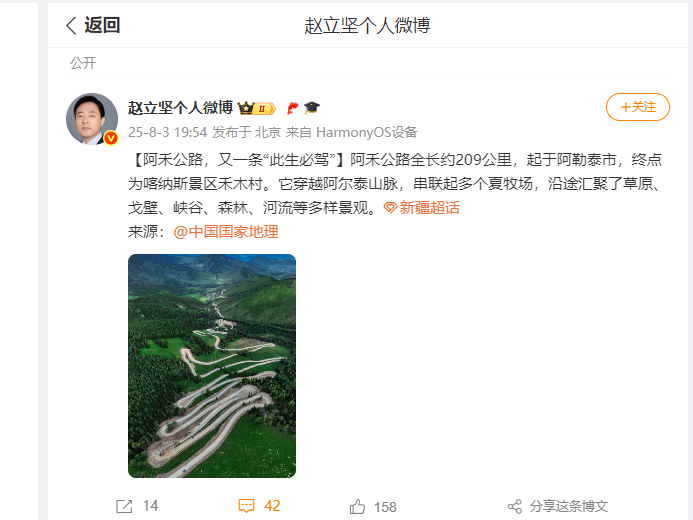The image size is (693, 520).
Task: Click the share nodes icon
Action: (515, 506)
